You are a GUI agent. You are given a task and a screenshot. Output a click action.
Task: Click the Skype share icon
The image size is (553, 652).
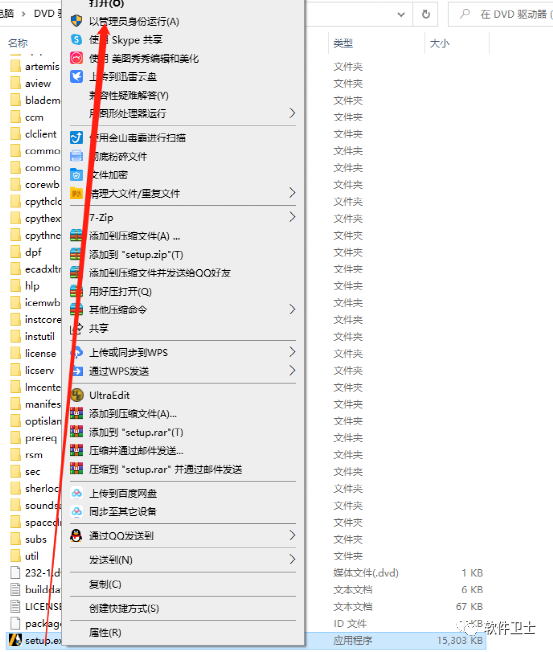tap(77, 40)
